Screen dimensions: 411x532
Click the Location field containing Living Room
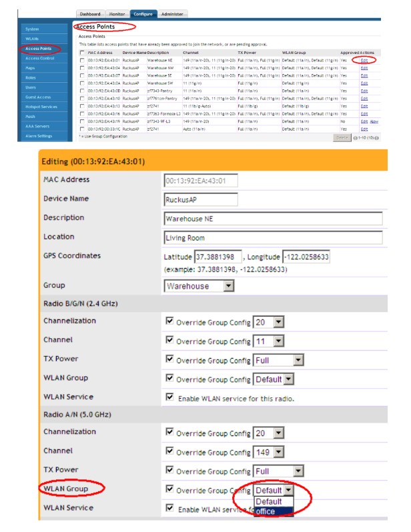(273, 237)
